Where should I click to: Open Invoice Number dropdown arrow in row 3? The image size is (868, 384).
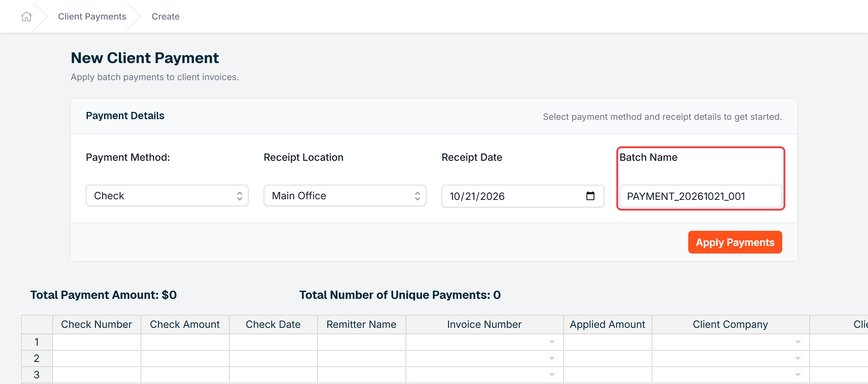pyautogui.click(x=552, y=375)
